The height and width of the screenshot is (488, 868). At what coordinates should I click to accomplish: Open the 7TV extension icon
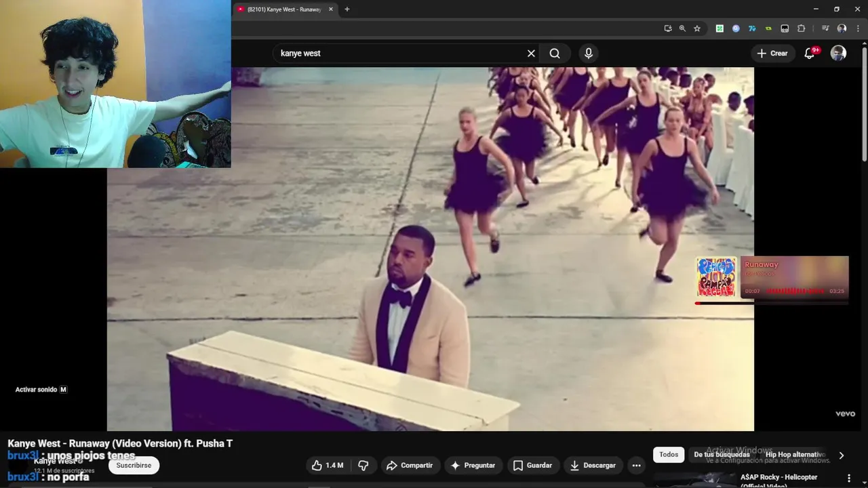pyautogui.click(x=752, y=28)
